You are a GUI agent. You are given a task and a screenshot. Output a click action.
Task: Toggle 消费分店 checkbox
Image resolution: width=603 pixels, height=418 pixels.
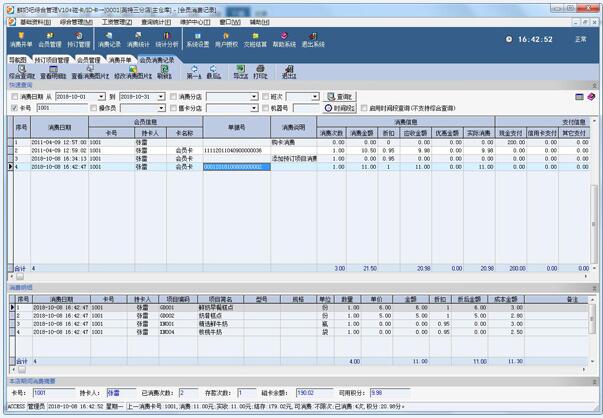tap(173, 97)
